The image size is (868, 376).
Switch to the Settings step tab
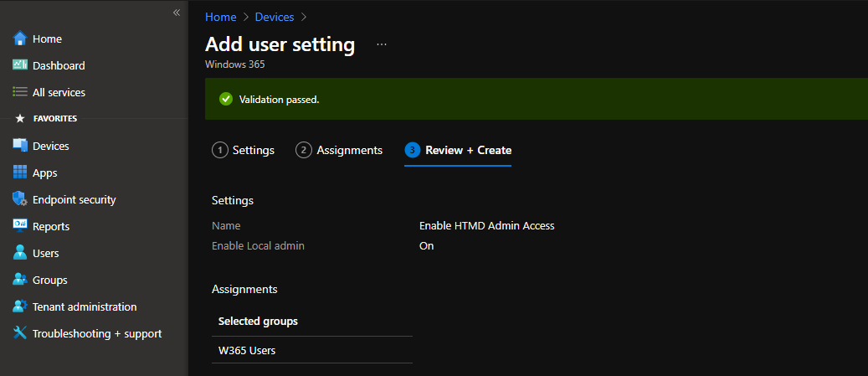coord(243,150)
